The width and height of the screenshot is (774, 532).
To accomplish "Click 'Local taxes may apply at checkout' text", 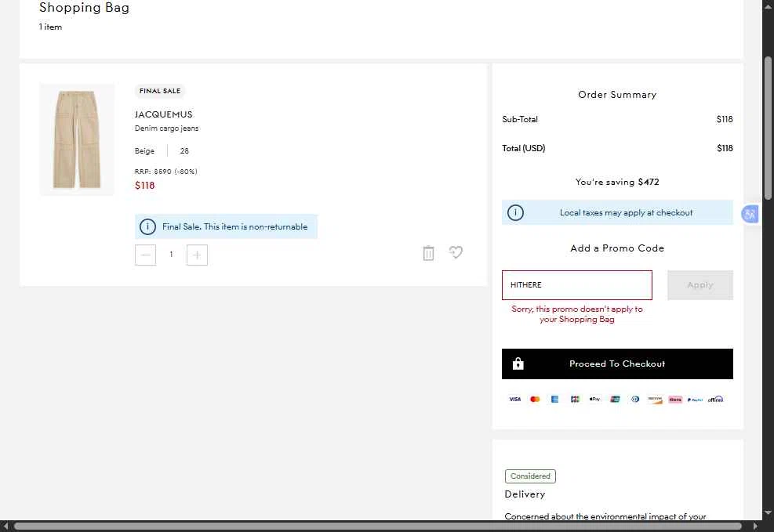I will click(x=626, y=212).
